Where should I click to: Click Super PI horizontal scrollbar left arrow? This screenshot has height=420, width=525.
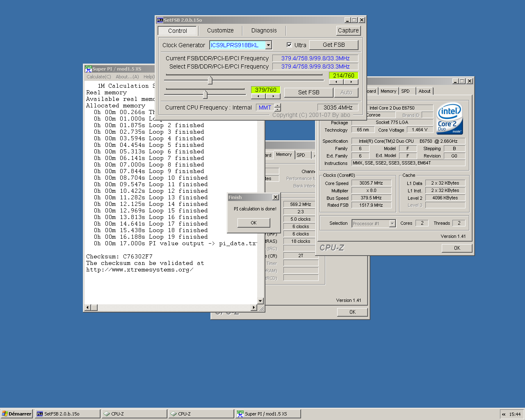coord(87,308)
